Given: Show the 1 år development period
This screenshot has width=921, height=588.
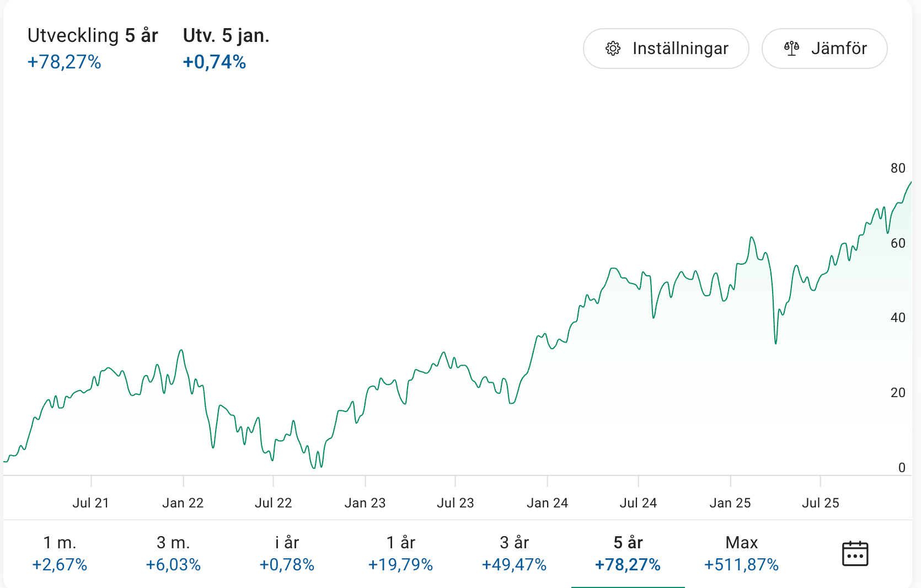Looking at the screenshot, I should 400,553.
